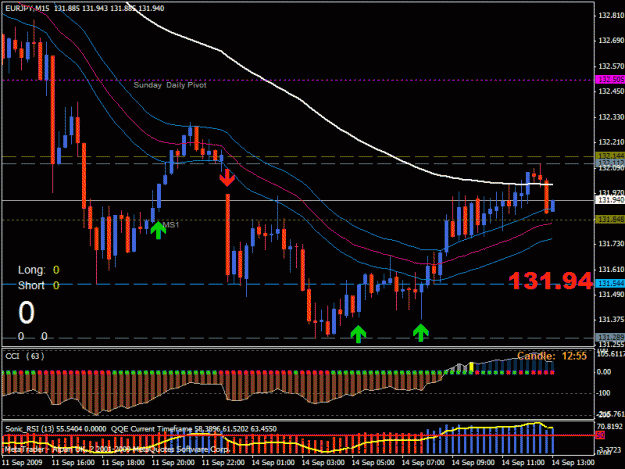Click the '14 Sep 03:00' time axis label

(x=323, y=463)
